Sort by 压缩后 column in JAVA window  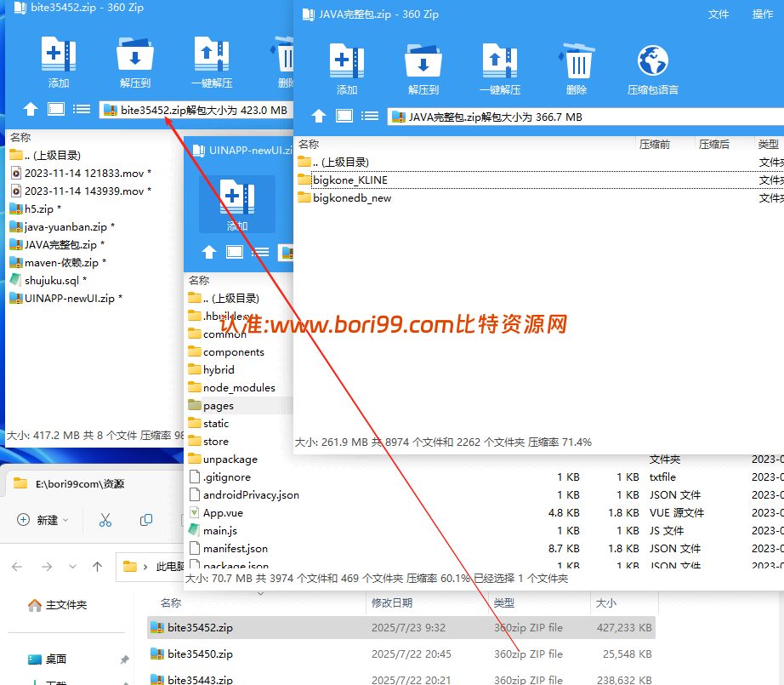(x=713, y=145)
